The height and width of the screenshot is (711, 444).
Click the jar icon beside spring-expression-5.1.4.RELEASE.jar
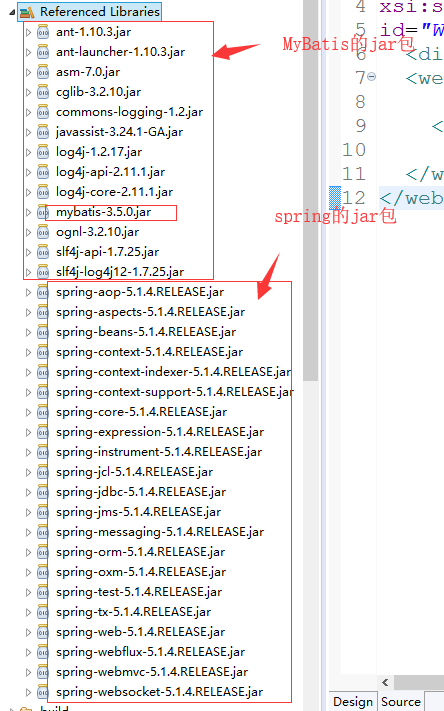click(x=43, y=432)
